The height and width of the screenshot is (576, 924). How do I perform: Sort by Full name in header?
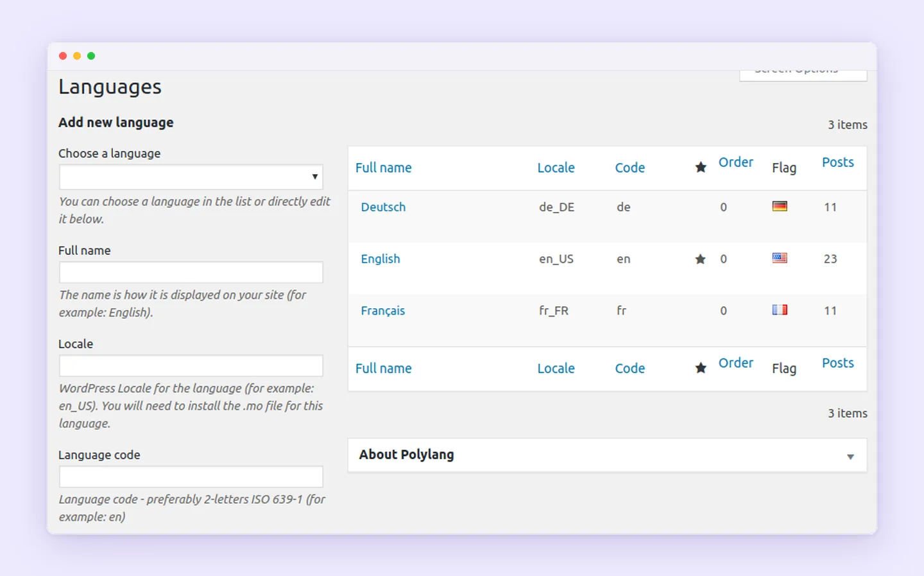coord(384,168)
